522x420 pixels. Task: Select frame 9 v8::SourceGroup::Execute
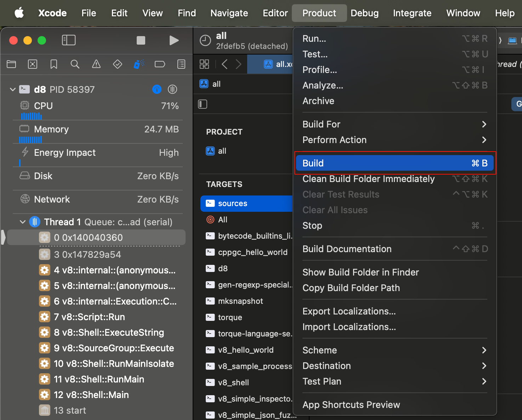click(x=96, y=348)
